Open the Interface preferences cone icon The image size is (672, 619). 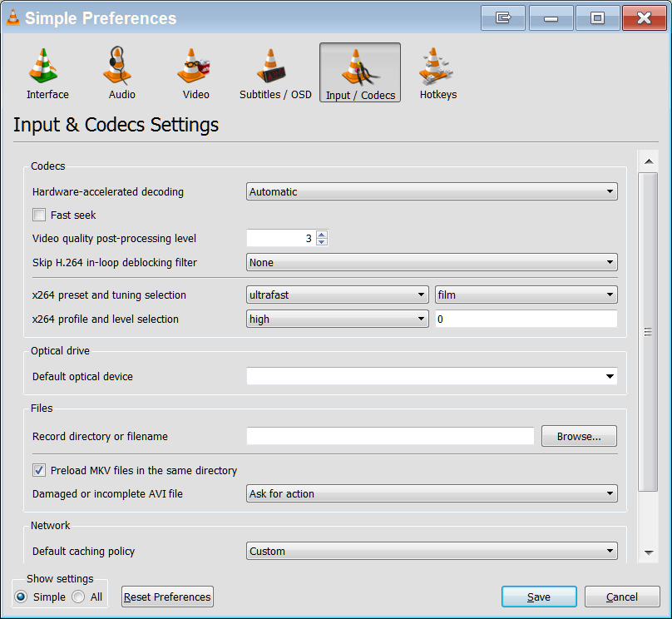43,65
